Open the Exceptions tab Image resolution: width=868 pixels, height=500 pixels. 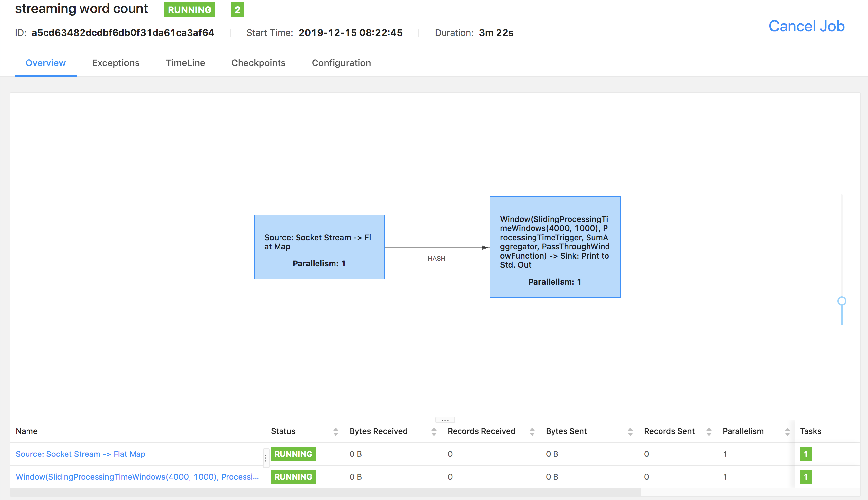pyautogui.click(x=116, y=63)
